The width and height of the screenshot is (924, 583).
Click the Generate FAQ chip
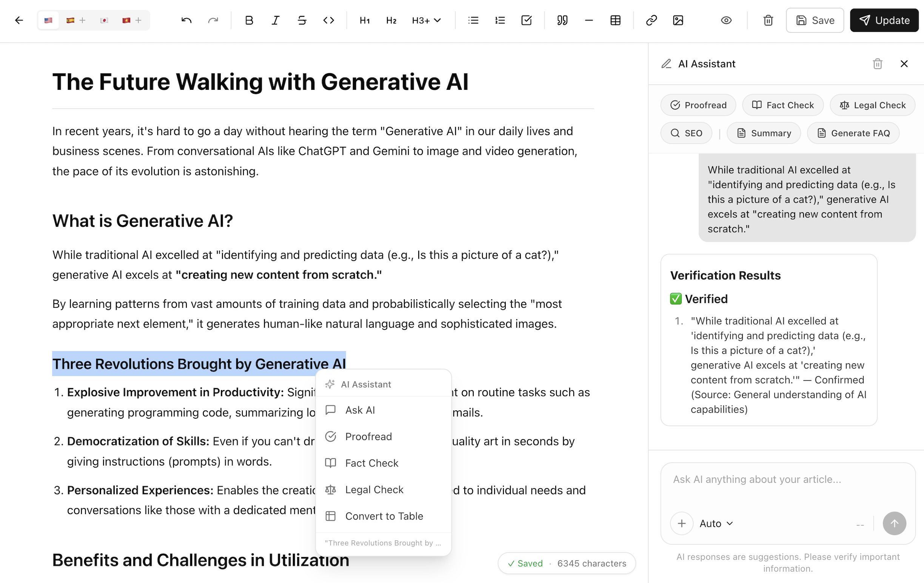[853, 133]
